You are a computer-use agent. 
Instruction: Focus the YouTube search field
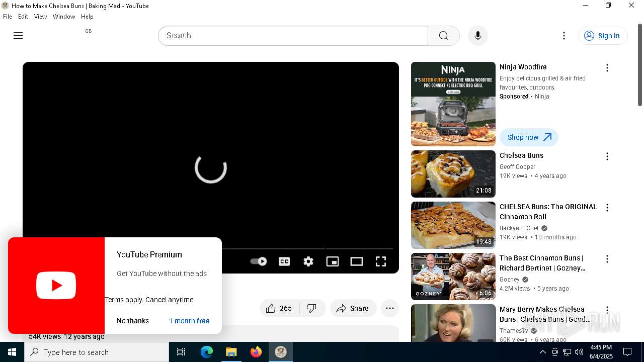293,36
